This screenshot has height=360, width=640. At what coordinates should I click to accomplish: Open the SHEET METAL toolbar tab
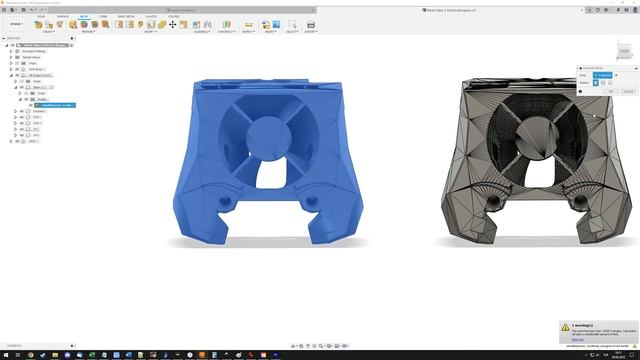126,17
